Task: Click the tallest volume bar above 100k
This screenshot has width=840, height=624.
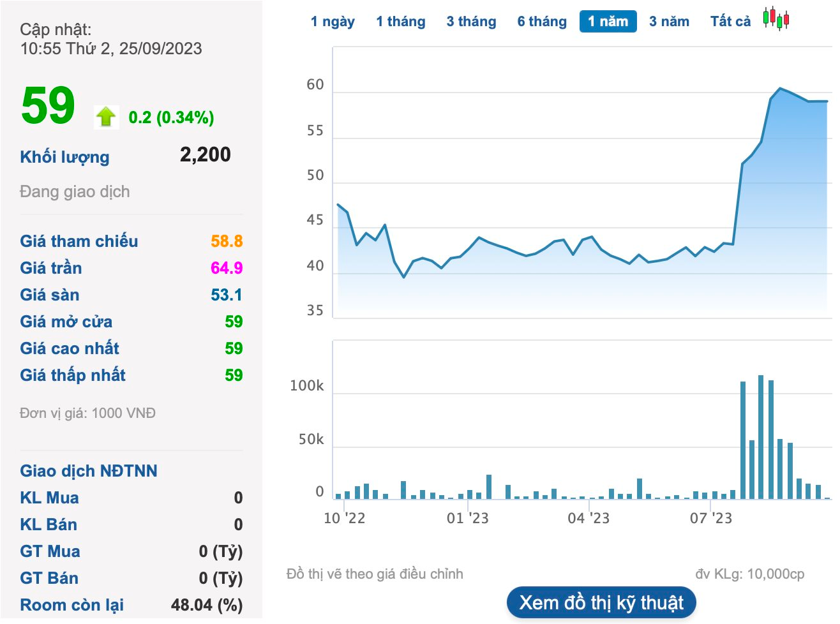Action: (761, 437)
